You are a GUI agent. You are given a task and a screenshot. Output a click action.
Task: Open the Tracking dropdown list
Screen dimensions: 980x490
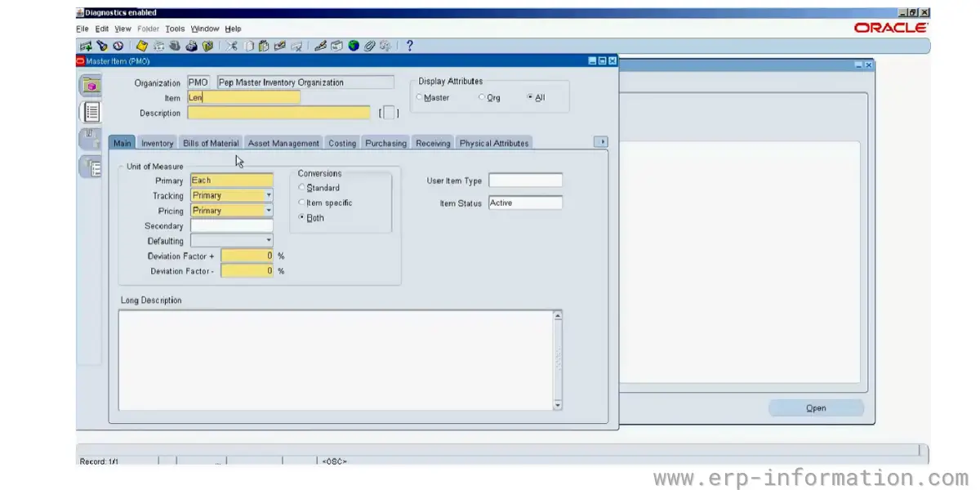click(269, 195)
